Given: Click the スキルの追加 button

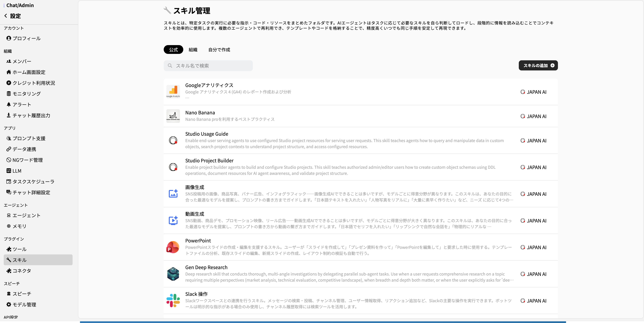Looking at the screenshot, I should pyautogui.click(x=538, y=65).
